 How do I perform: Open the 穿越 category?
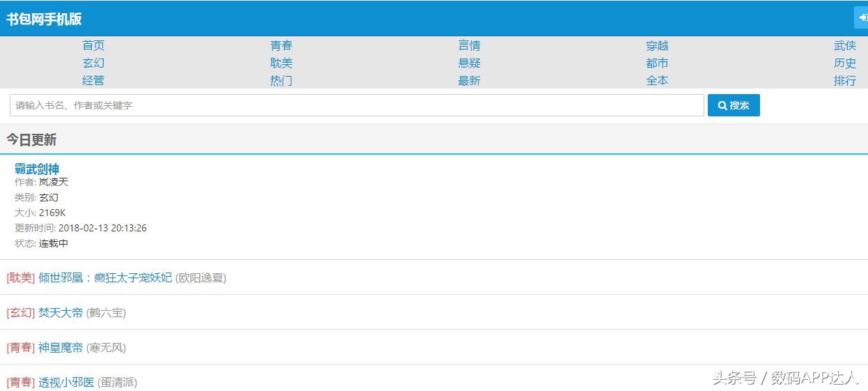click(x=657, y=45)
